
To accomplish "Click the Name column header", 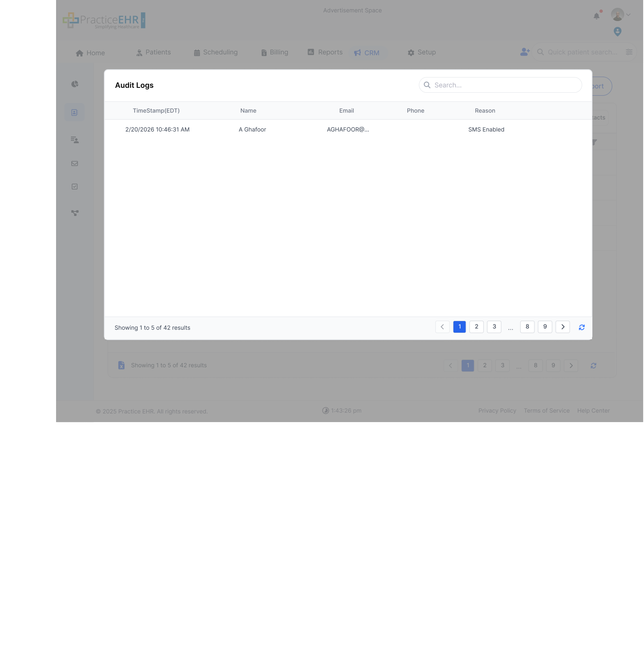I will click(248, 110).
